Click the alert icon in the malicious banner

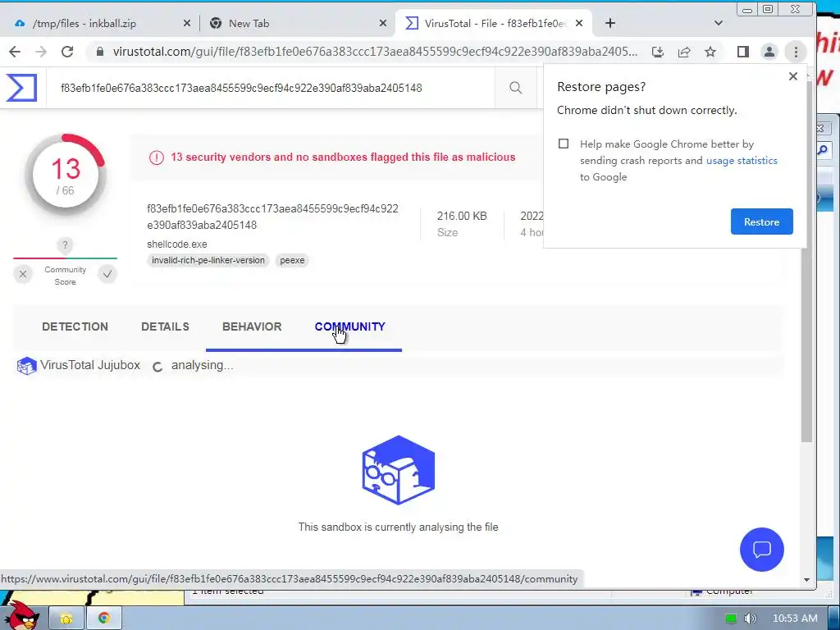(157, 157)
